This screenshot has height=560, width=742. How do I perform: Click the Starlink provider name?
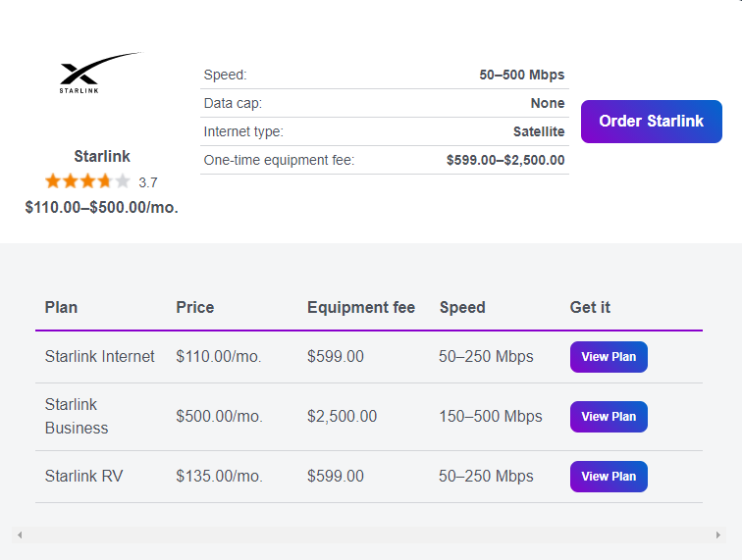pos(102,157)
